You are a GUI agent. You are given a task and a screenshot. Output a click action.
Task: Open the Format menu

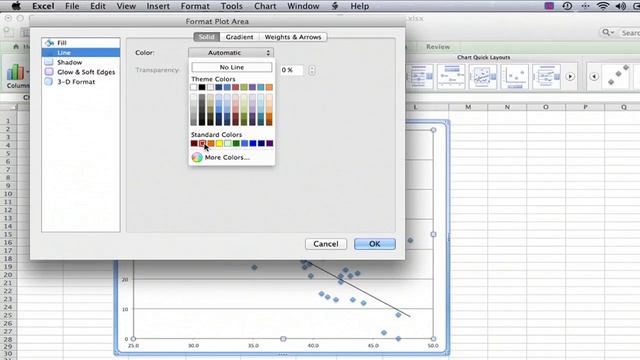coord(195,6)
